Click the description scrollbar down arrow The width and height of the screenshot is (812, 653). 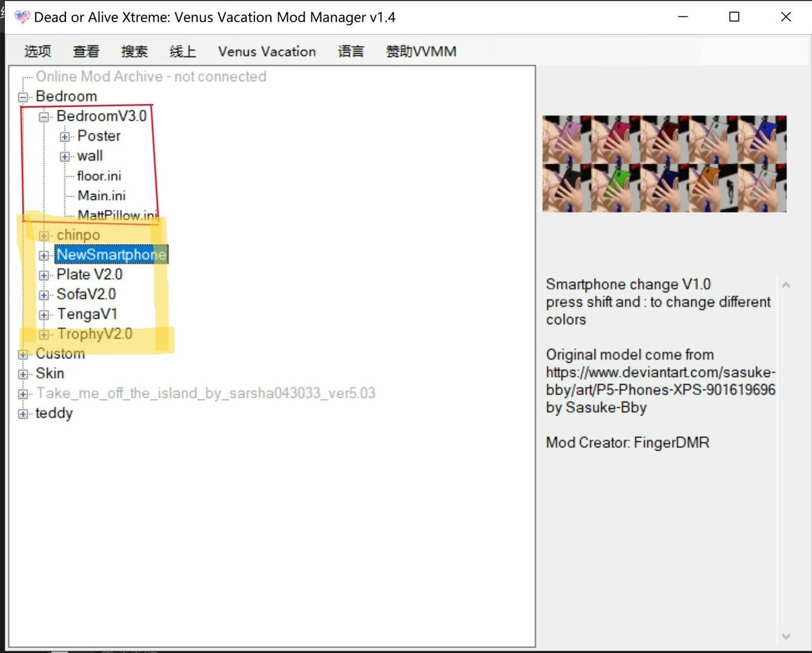(786, 636)
